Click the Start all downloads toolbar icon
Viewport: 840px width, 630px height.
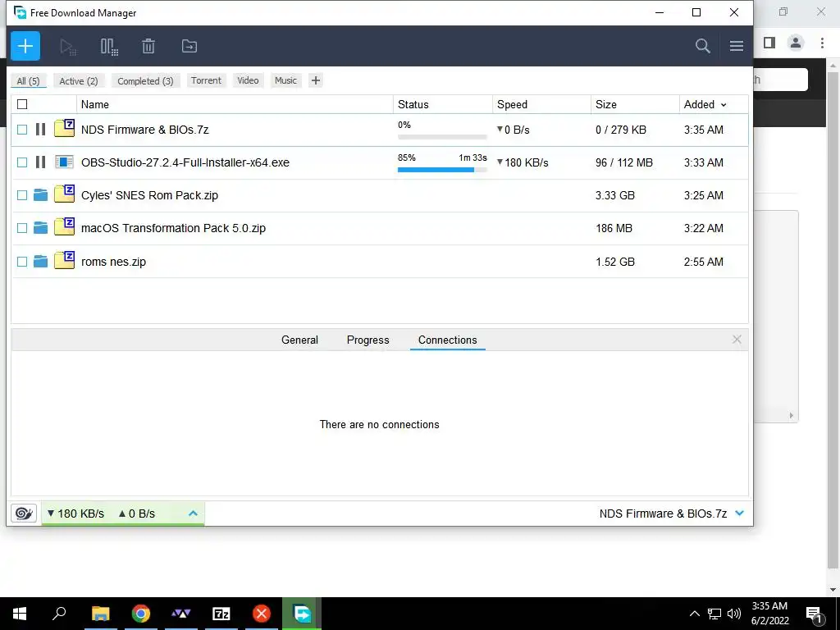pyautogui.click(x=68, y=47)
